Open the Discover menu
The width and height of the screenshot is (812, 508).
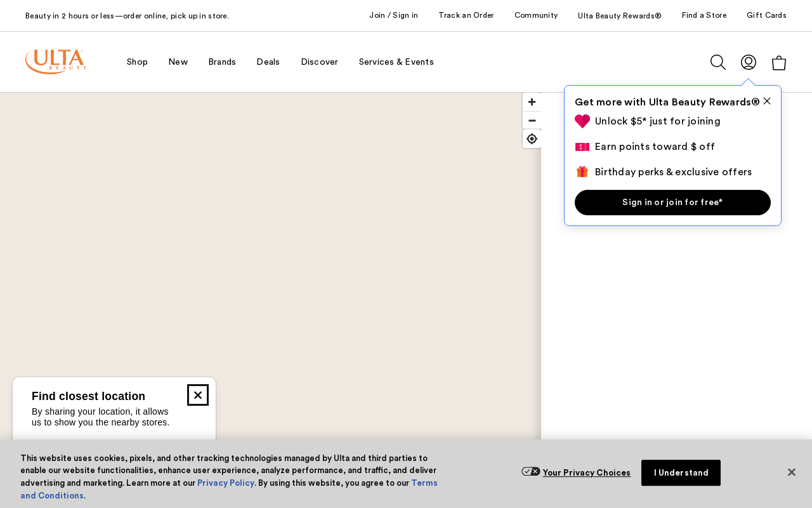(x=320, y=62)
